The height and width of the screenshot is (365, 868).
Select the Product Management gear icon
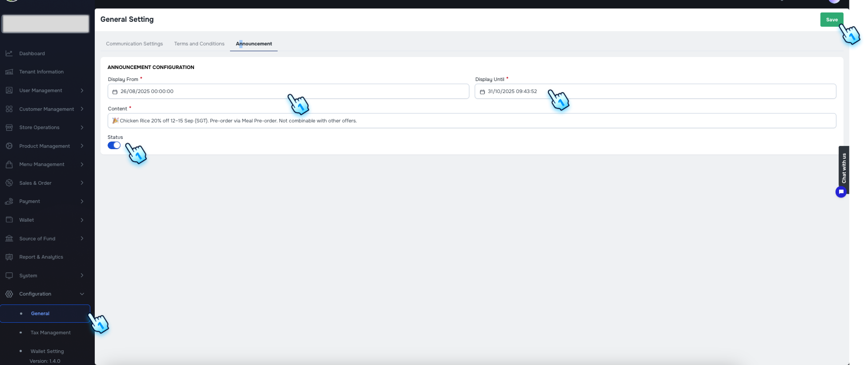[x=9, y=146]
